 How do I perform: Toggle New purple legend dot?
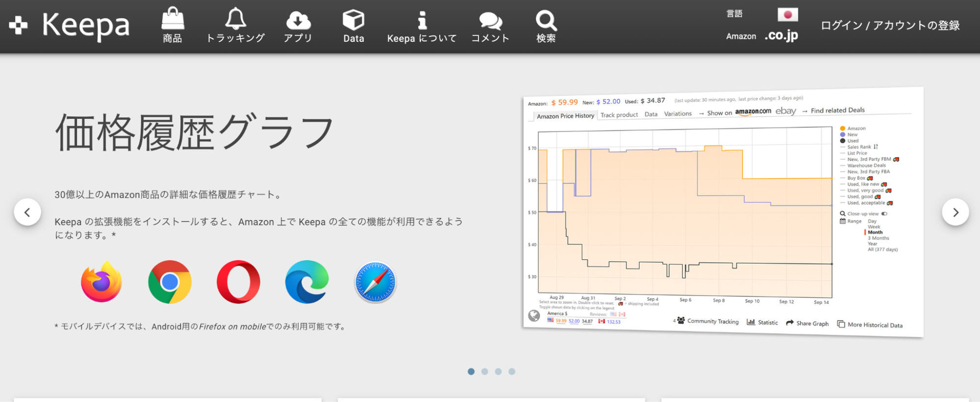[843, 134]
